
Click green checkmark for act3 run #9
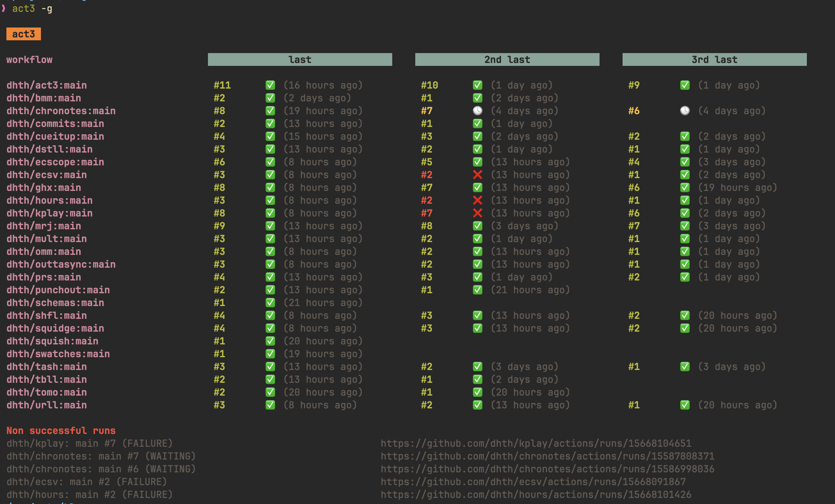pyautogui.click(x=685, y=85)
